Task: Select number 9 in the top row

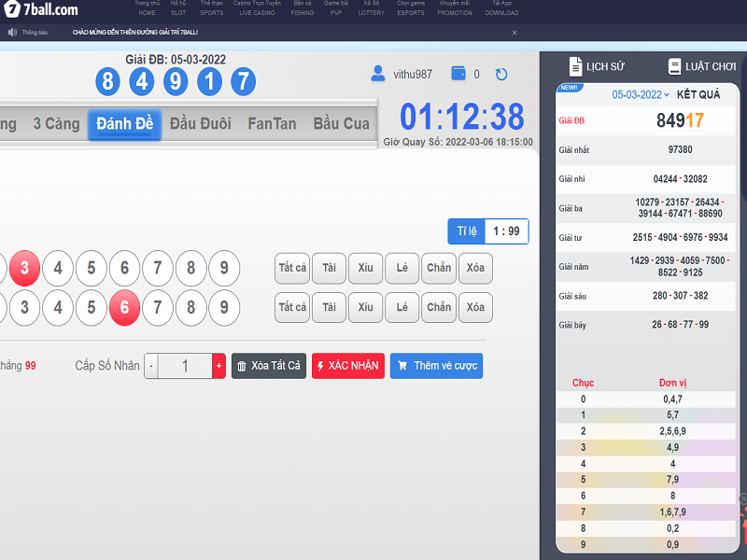Action: coord(224,268)
